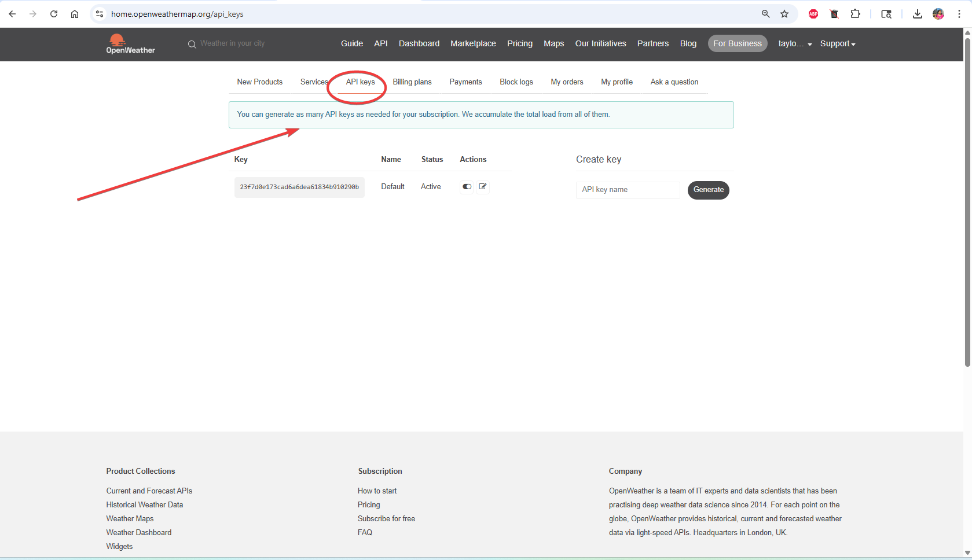Open the ABP adblocker extension icon
This screenshot has height=560, width=972.
(x=813, y=14)
